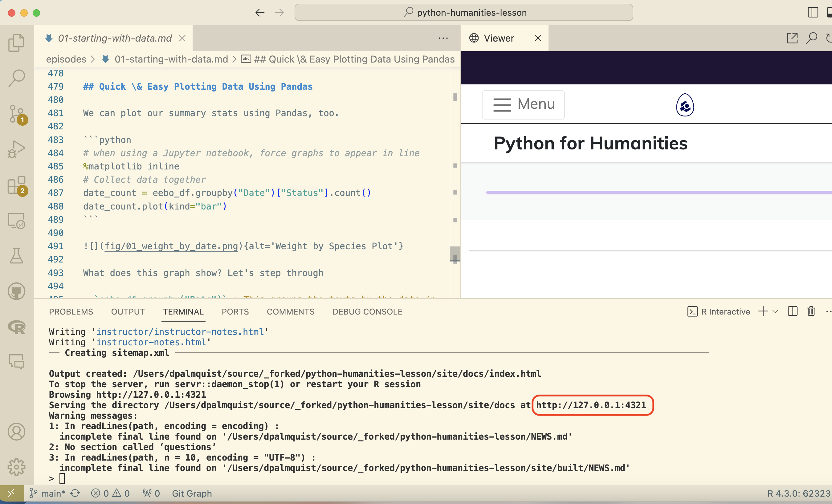Open Git Graph from status bar
Image resolution: width=832 pixels, height=504 pixels.
click(x=192, y=493)
